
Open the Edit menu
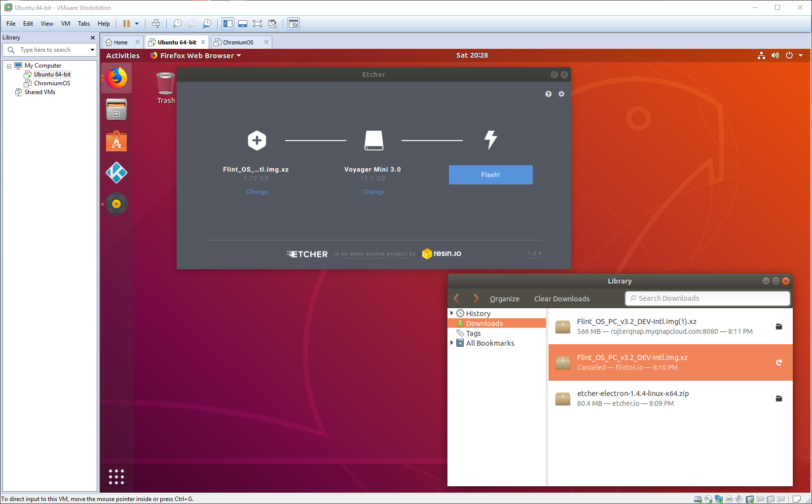(x=28, y=24)
